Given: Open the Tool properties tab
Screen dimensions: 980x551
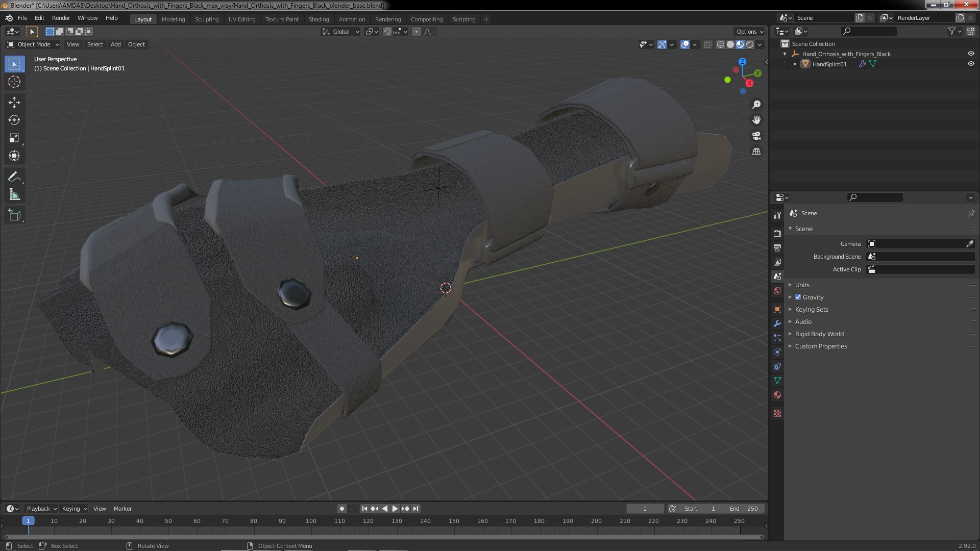Looking at the screenshot, I should (777, 215).
